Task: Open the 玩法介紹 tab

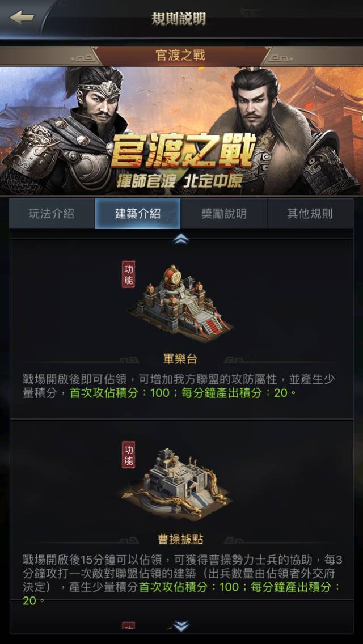Action: tap(52, 214)
